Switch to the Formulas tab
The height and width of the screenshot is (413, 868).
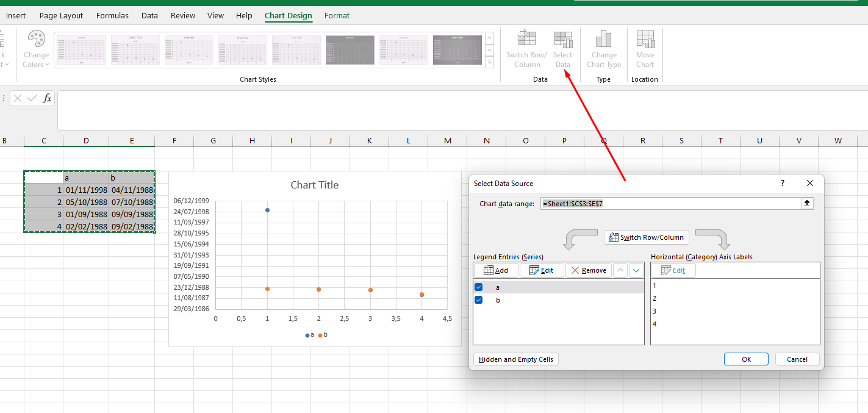(x=112, y=16)
